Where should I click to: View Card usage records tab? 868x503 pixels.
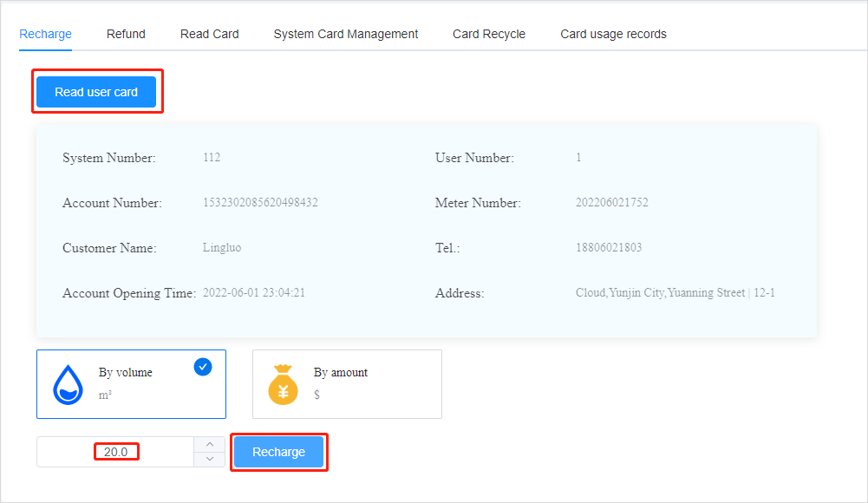613,34
